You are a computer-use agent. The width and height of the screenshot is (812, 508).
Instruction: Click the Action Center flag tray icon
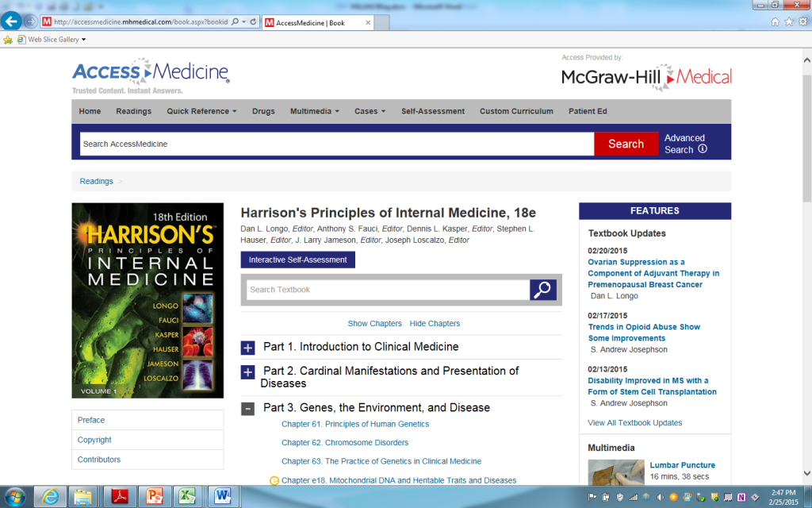tap(592, 497)
